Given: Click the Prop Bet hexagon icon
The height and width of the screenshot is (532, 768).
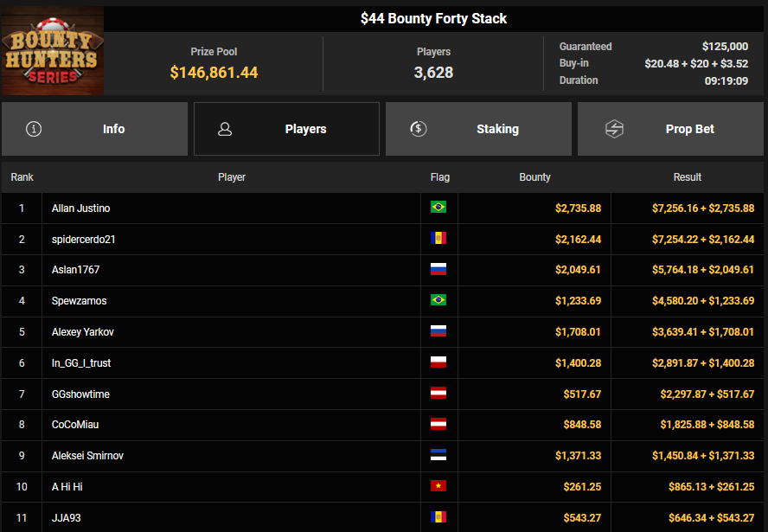Looking at the screenshot, I should click(613, 129).
